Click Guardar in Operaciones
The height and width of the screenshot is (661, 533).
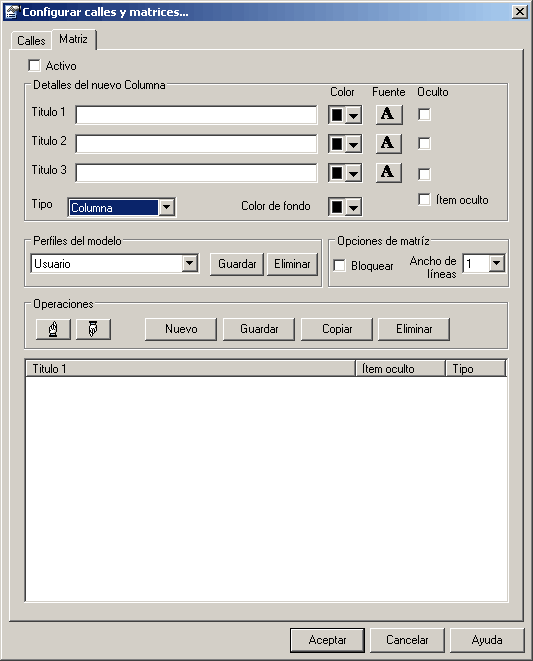tap(259, 329)
